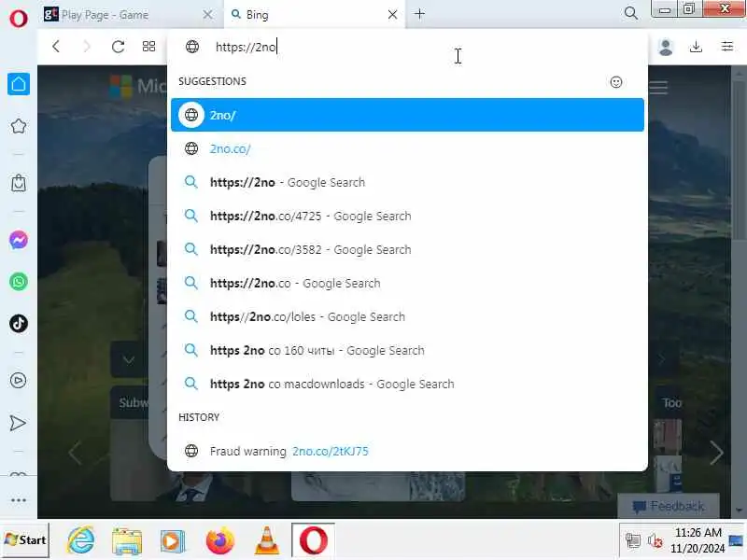Open Fraud warning history entry 2no.co/2tkJ75

(x=407, y=451)
